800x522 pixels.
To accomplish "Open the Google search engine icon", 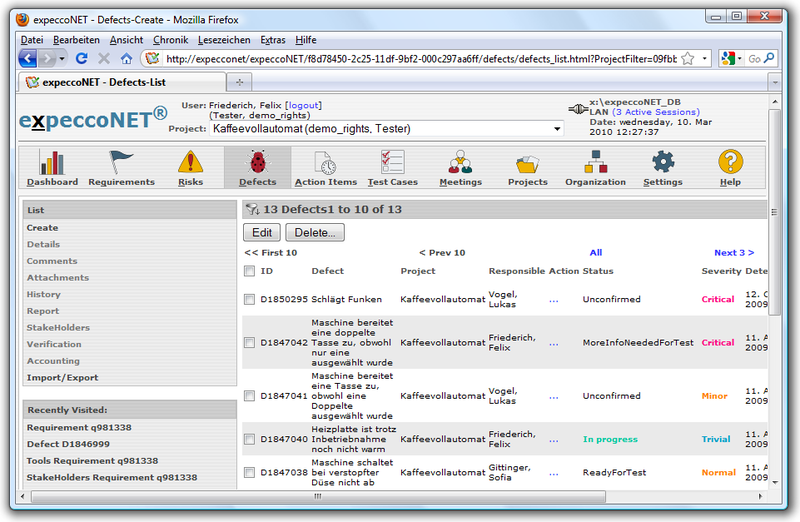I will pos(728,59).
